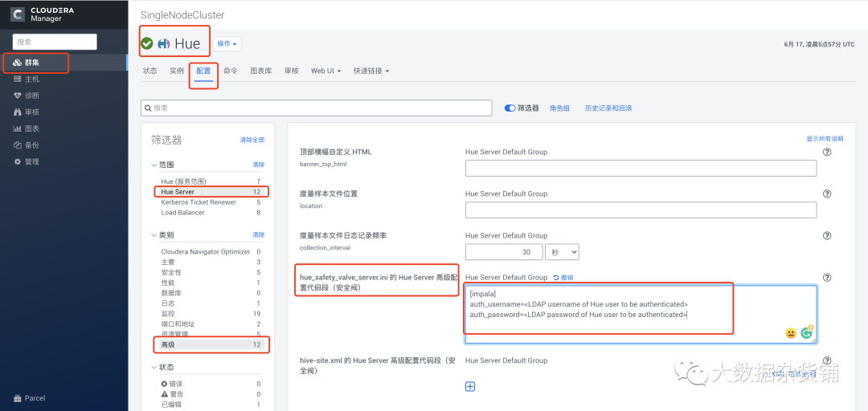Click the help icon for banner_top_html
The width and height of the screenshot is (868, 411).
pos(827,153)
